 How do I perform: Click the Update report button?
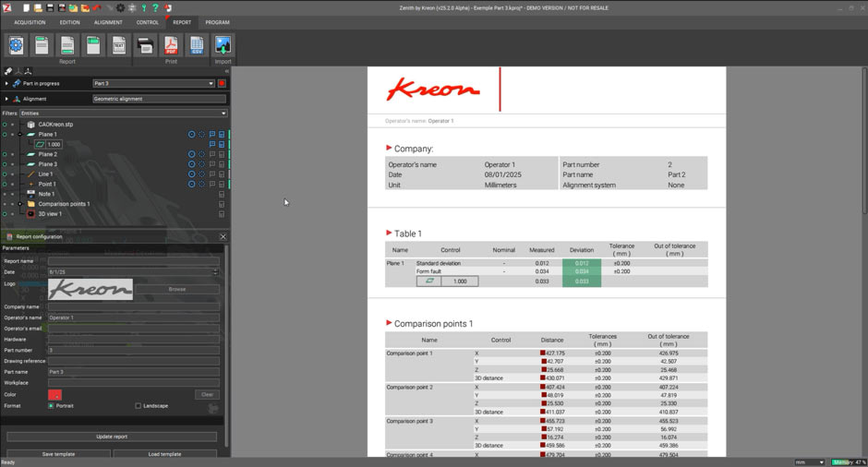click(x=112, y=437)
